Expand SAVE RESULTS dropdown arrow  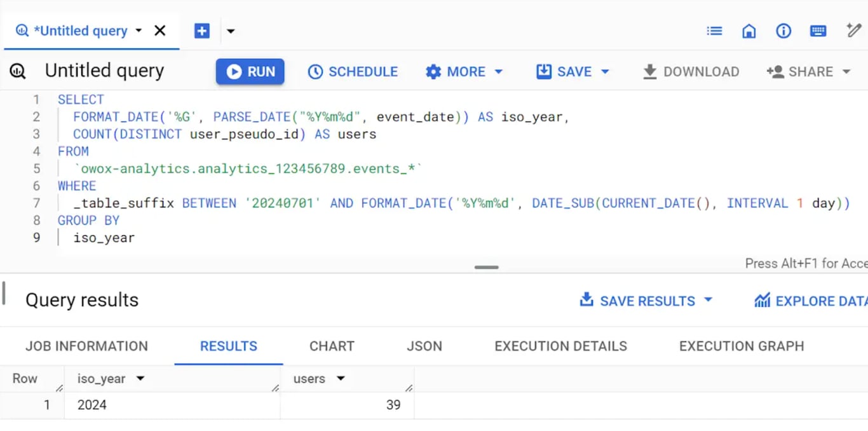click(x=709, y=300)
